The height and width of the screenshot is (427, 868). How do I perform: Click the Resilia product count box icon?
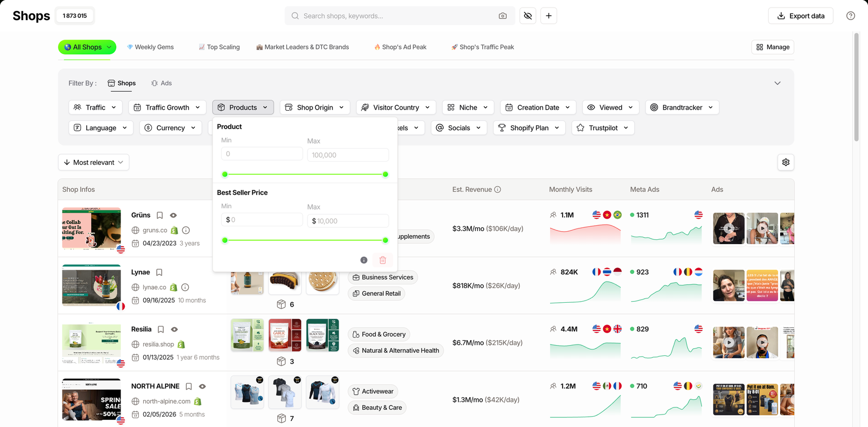281,361
